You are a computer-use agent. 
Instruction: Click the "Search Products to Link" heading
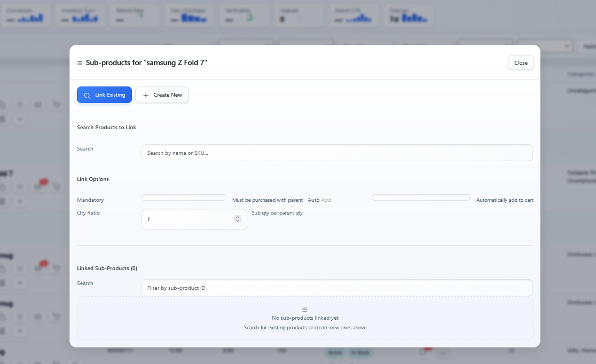point(106,127)
